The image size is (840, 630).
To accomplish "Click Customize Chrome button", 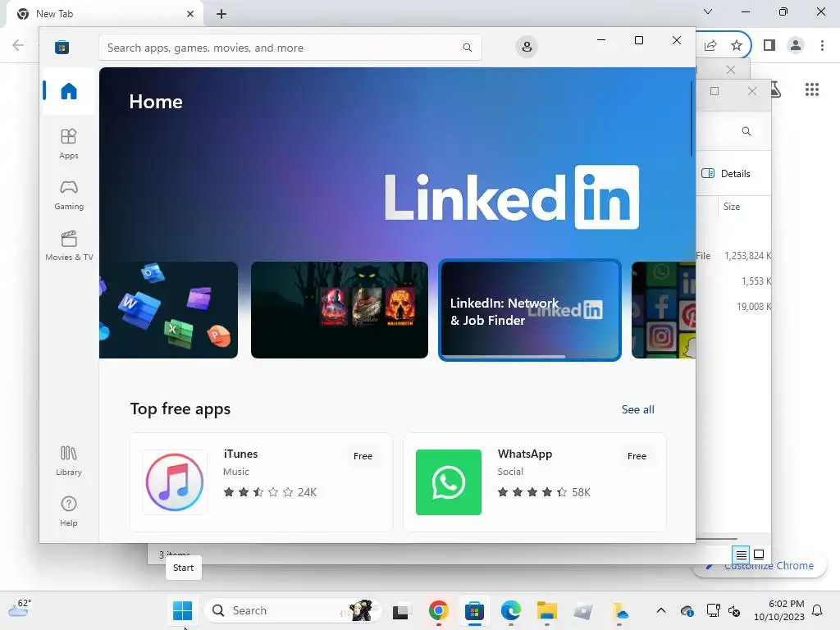I will coord(760,566).
